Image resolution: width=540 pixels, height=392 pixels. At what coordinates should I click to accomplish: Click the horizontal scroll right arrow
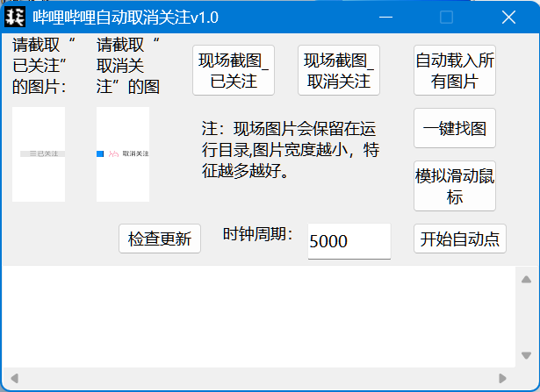tap(502, 379)
